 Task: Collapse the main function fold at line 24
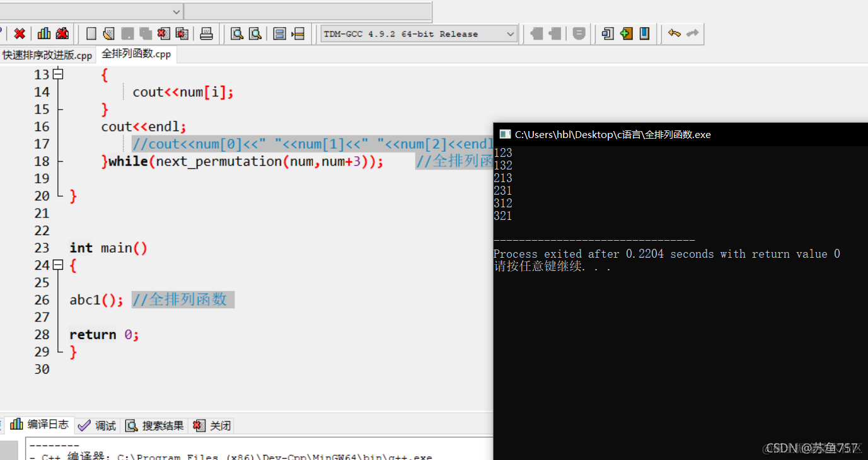[x=59, y=265]
